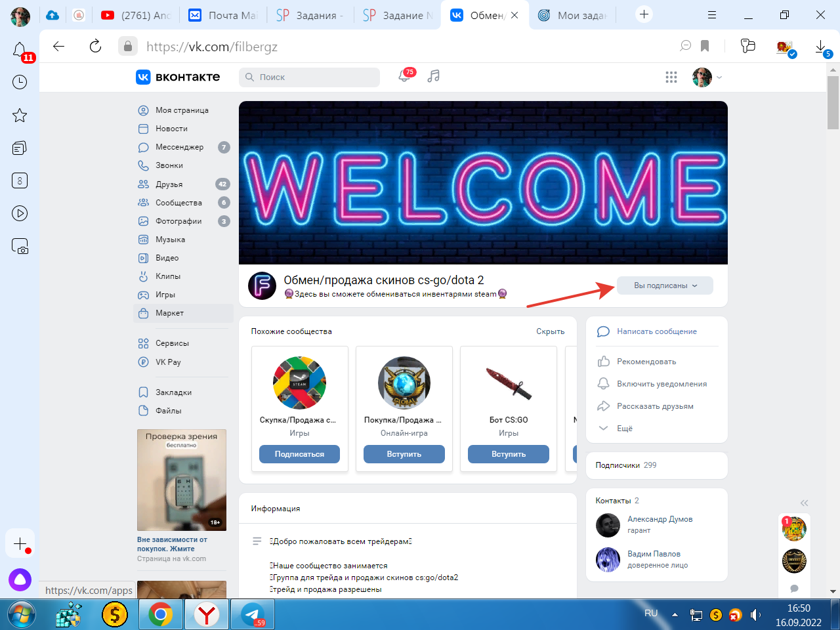
Task: Open browser history clock icon
Action: (20, 82)
